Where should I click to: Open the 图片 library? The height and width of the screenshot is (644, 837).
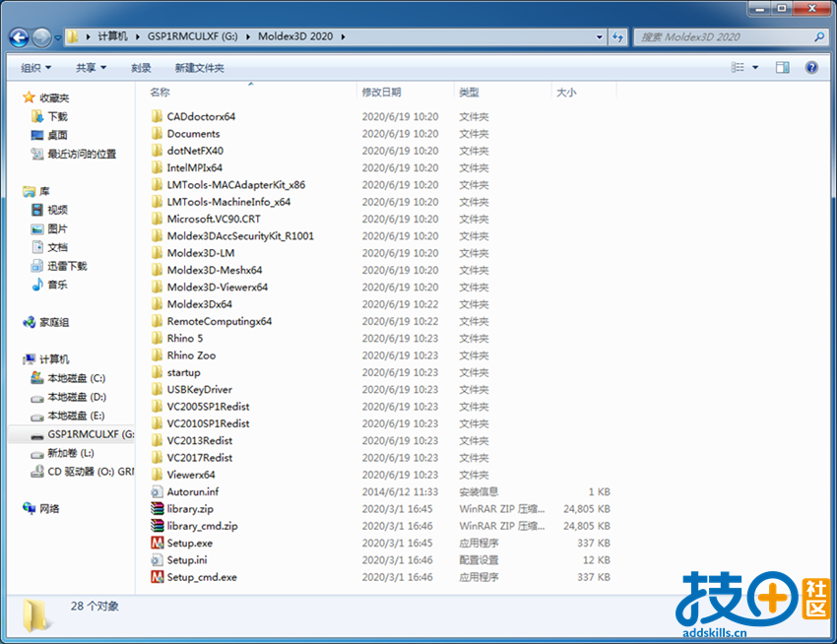pyautogui.click(x=58, y=228)
